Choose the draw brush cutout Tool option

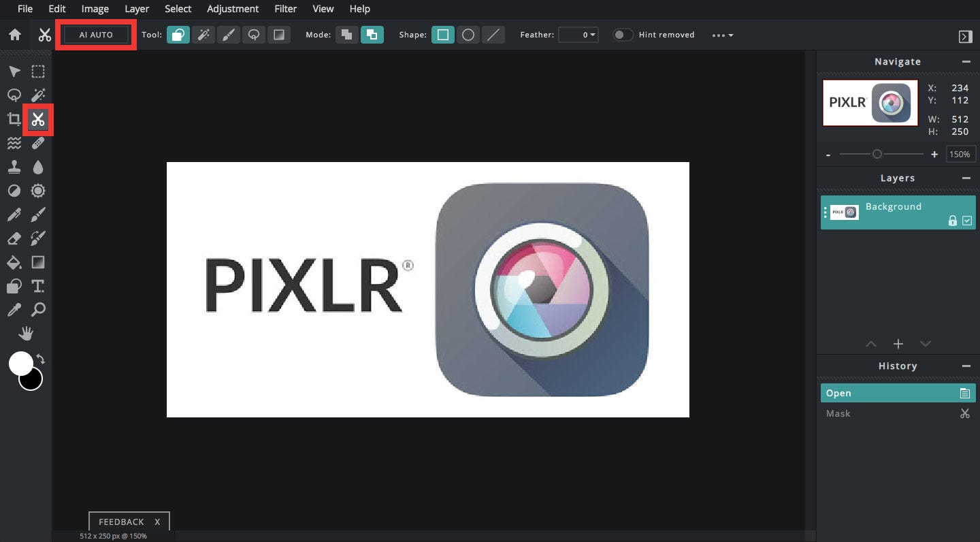click(x=229, y=35)
